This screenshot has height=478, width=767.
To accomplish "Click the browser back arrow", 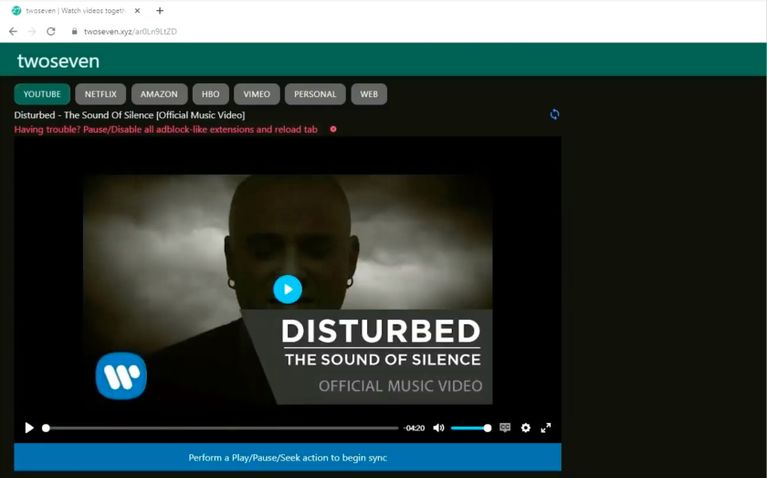I will [13, 31].
